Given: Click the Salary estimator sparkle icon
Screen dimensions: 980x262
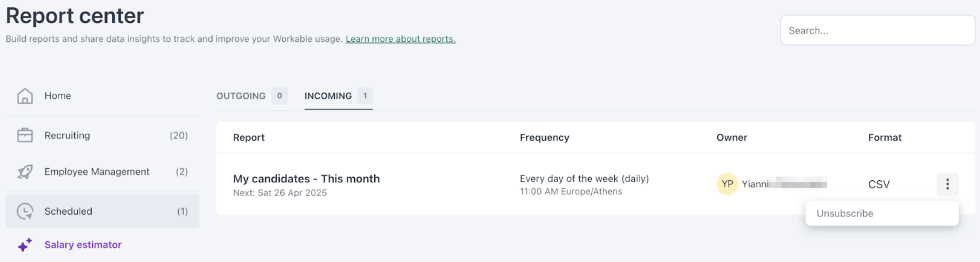Looking at the screenshot, I should (x=25, y=244).
